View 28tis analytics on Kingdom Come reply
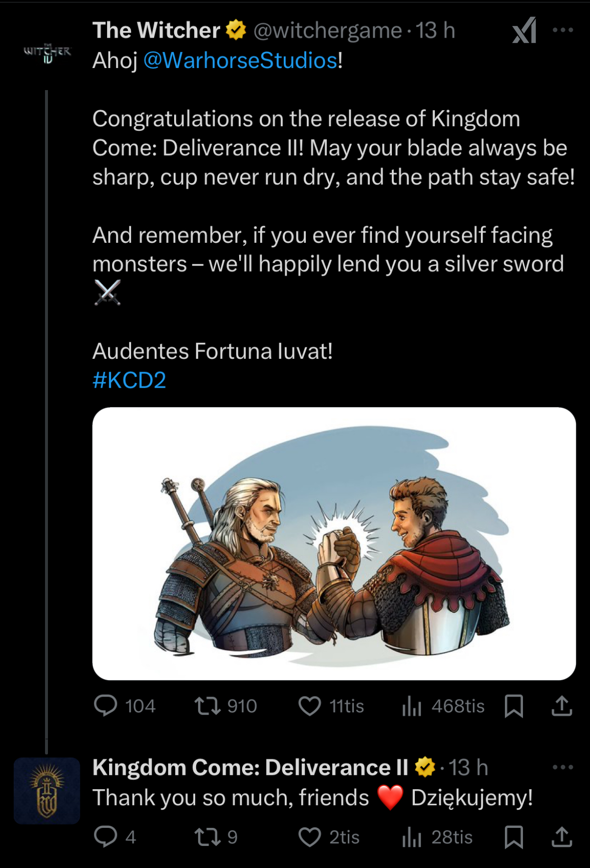The width and height of the screenshot is (590, 868). tap(412, 837)
